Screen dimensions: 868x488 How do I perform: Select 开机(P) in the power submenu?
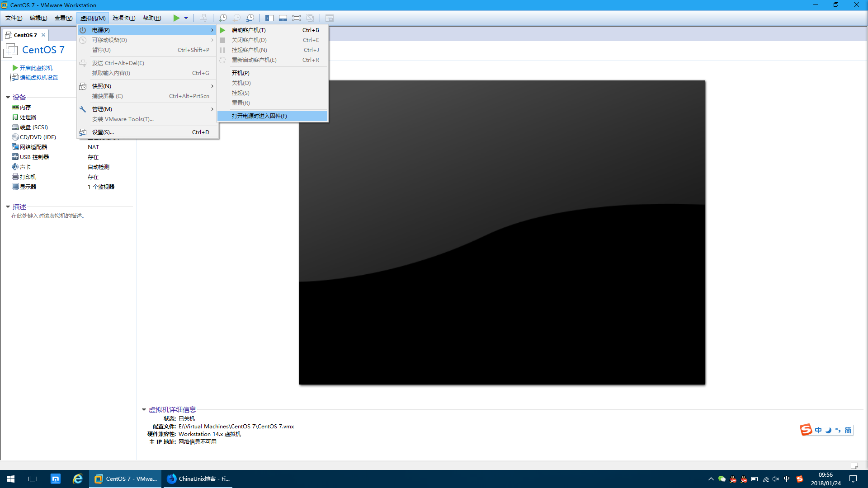[x=273, y=73]
